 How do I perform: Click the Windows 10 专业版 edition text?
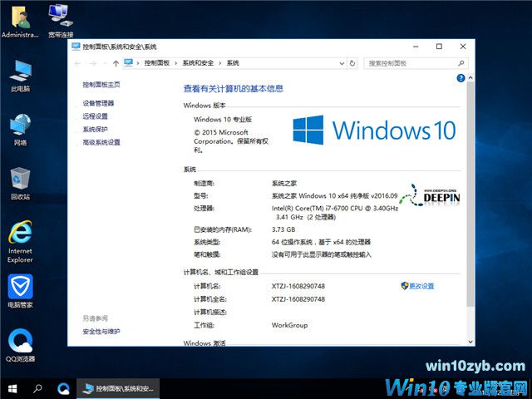click(223, 120)
